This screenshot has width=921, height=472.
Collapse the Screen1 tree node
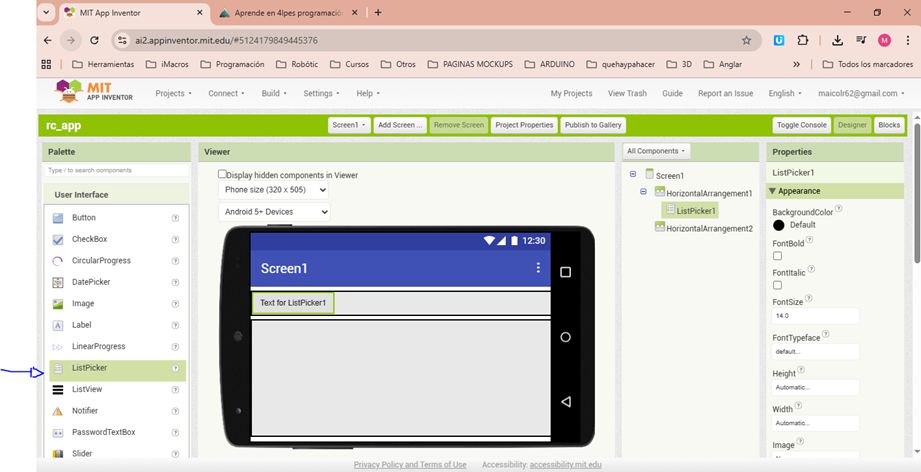[634, 175]
